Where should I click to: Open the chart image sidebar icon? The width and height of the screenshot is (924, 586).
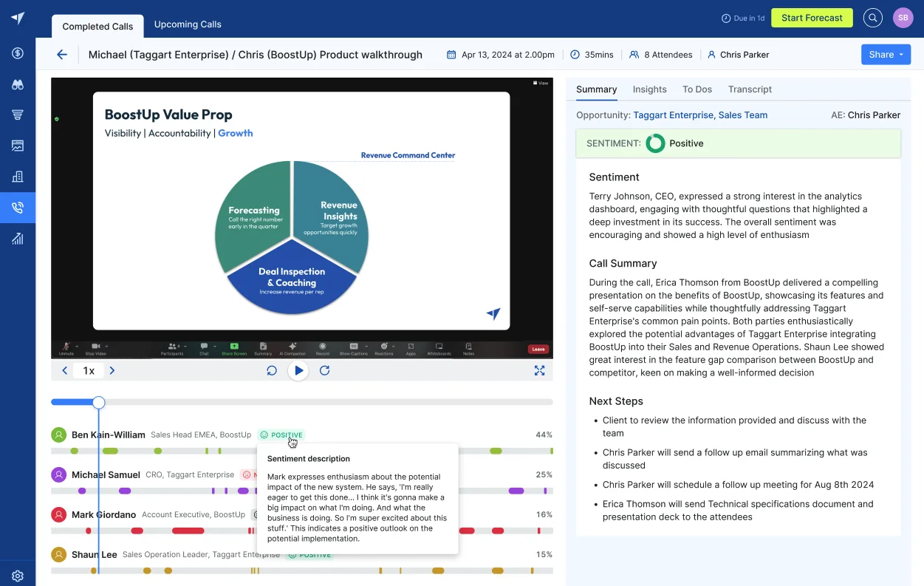(x=18, y=146)
